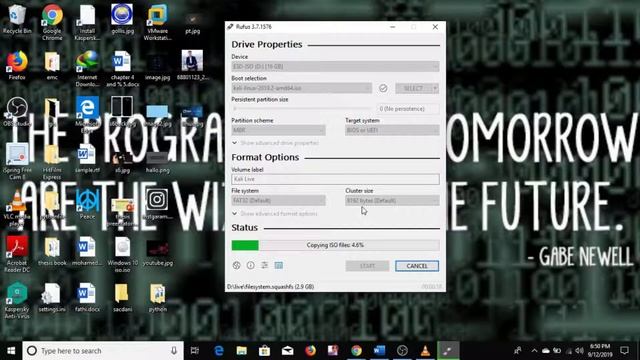Select the chapter 4 docx desktop file
The width and height of the screenshot is (640, 360).
click(122, 69)
